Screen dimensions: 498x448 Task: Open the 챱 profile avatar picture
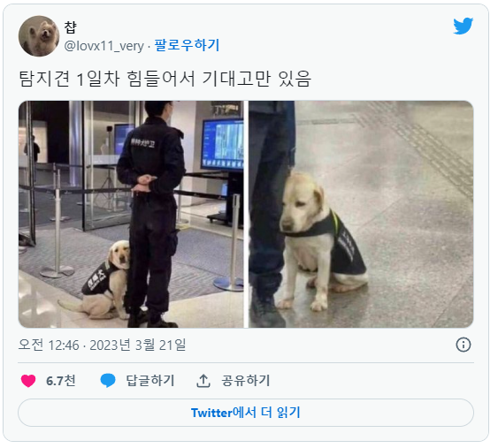tap(39, 36)
